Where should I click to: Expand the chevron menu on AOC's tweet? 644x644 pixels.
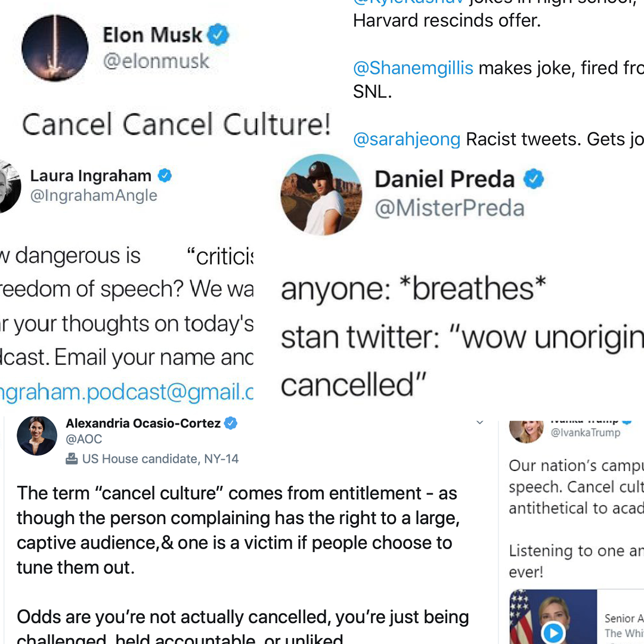(x=479, y=423)
